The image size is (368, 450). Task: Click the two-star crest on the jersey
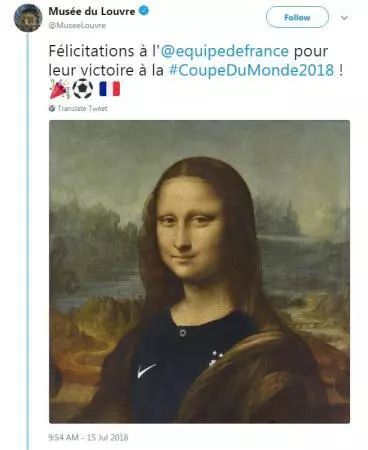point(216,358)
